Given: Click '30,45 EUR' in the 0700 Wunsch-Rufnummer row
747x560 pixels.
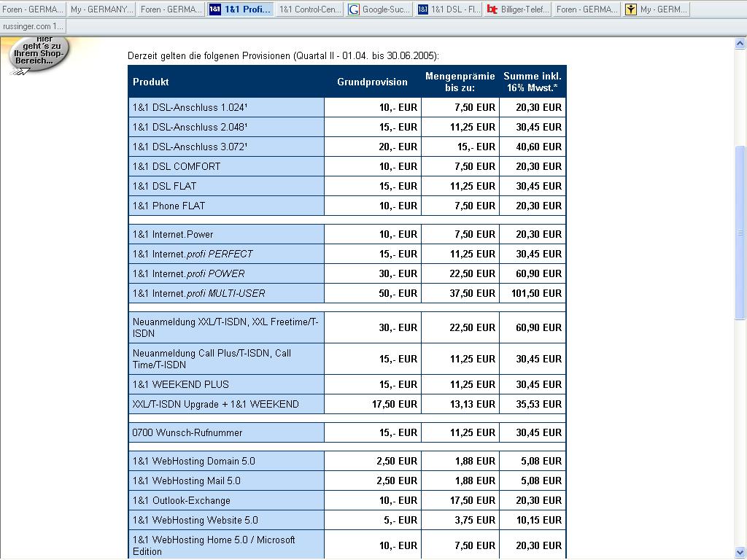Looking at the screenshot, I should [539, 433].
